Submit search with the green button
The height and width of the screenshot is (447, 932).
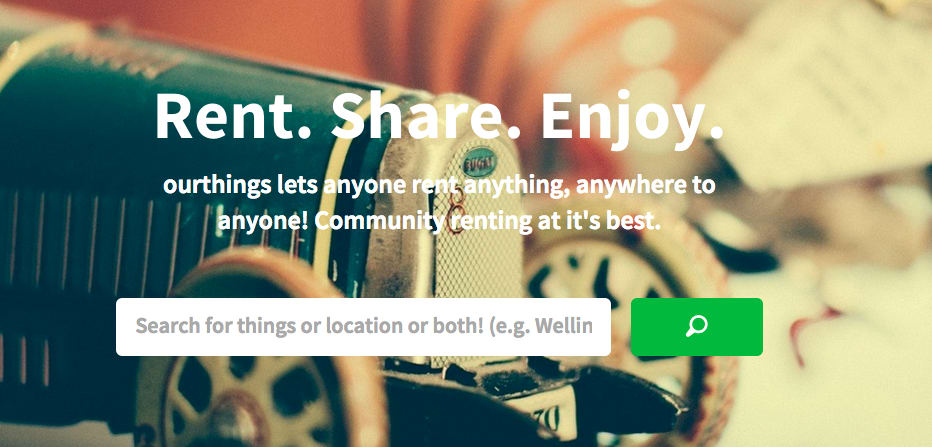click(697, 327)
